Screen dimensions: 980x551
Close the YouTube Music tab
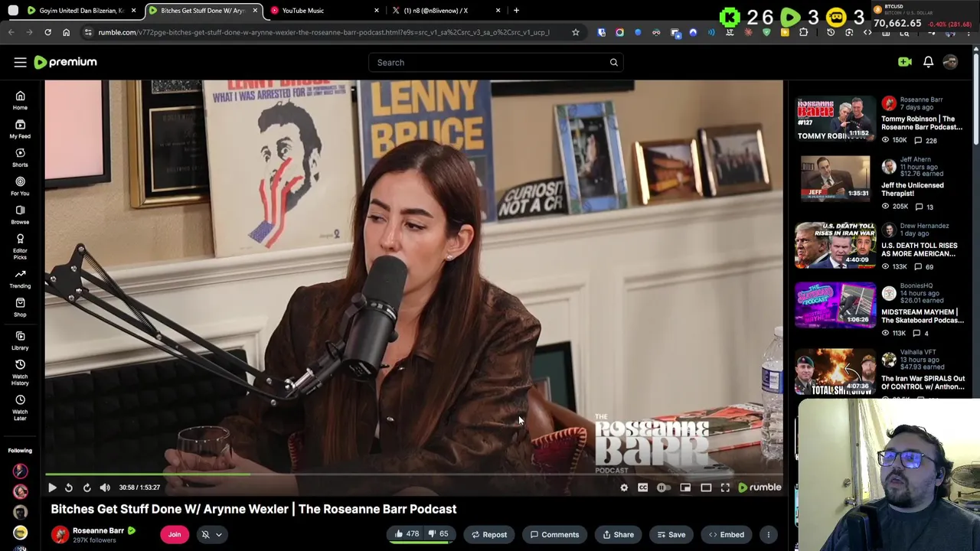click(376, 11)
